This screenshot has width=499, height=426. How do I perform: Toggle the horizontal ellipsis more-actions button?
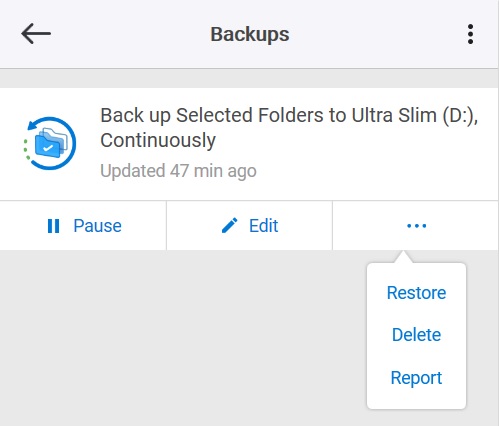pos(416,226)
